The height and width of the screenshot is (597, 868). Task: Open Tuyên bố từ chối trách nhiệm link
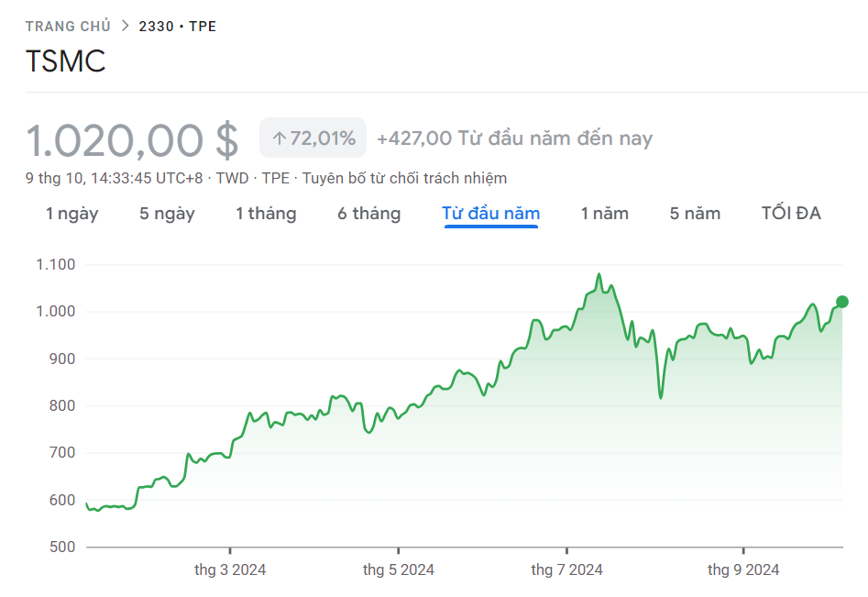click(404, 178)
